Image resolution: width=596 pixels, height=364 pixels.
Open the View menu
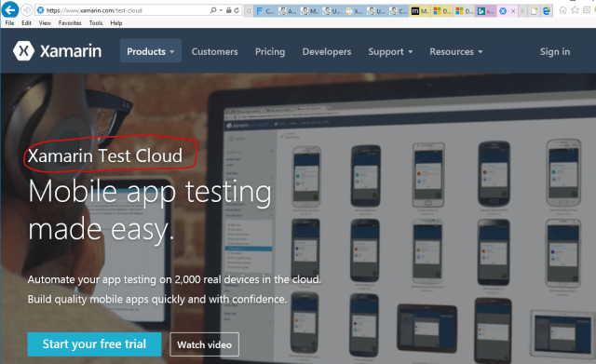45,22
